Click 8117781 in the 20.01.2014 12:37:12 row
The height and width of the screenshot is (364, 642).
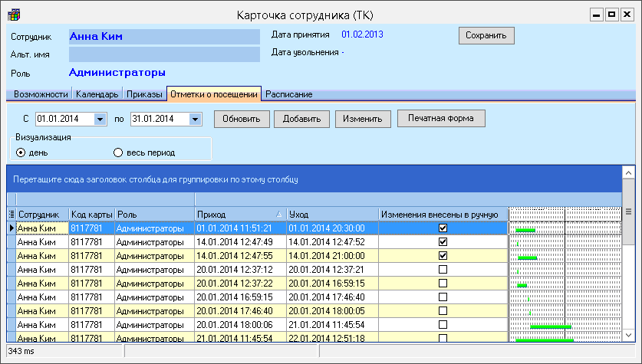[92, 270]
